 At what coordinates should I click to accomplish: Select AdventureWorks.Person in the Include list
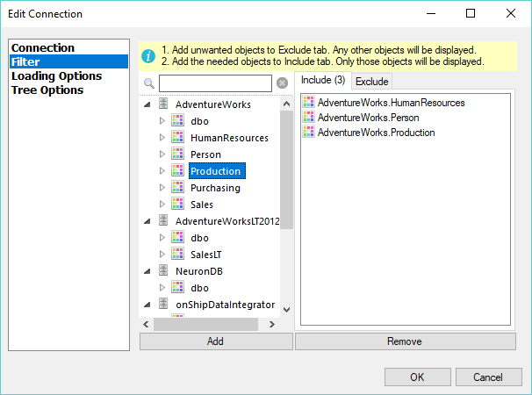(x=368, y=118)
